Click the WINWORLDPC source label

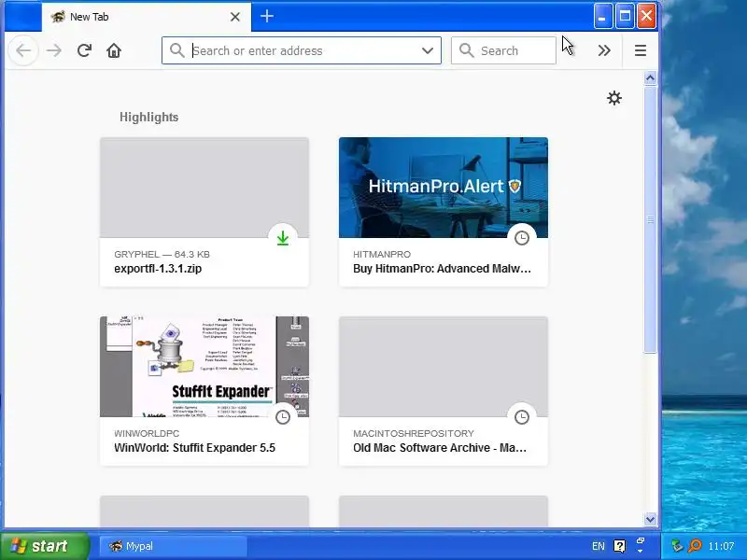147,433
